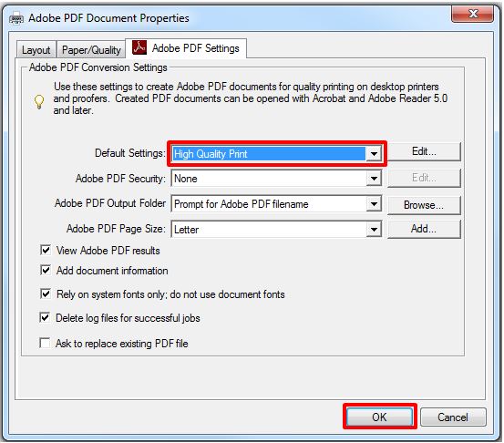Expand the Default Settings dropdown arrow

(x=374, y=154)
